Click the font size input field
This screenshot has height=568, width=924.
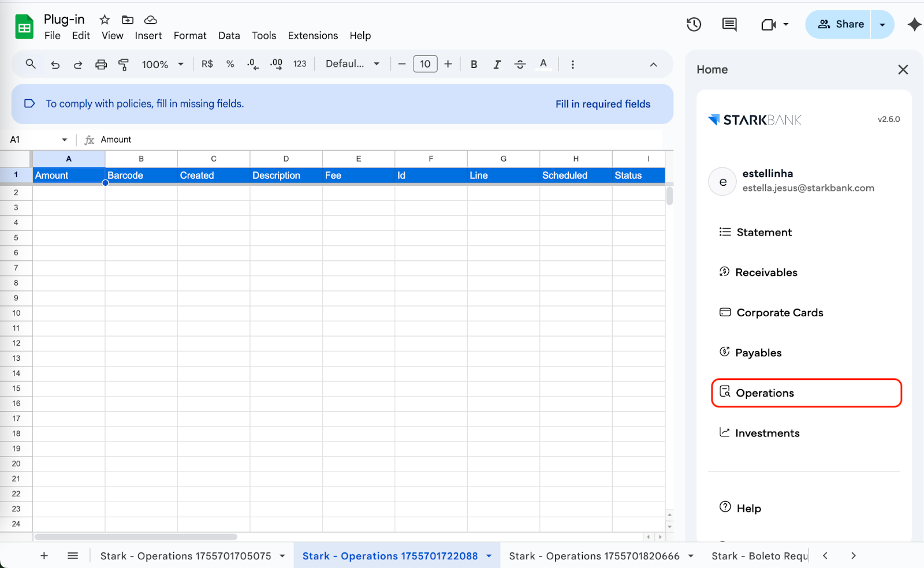pyautogui.click(x=425, y=64)
